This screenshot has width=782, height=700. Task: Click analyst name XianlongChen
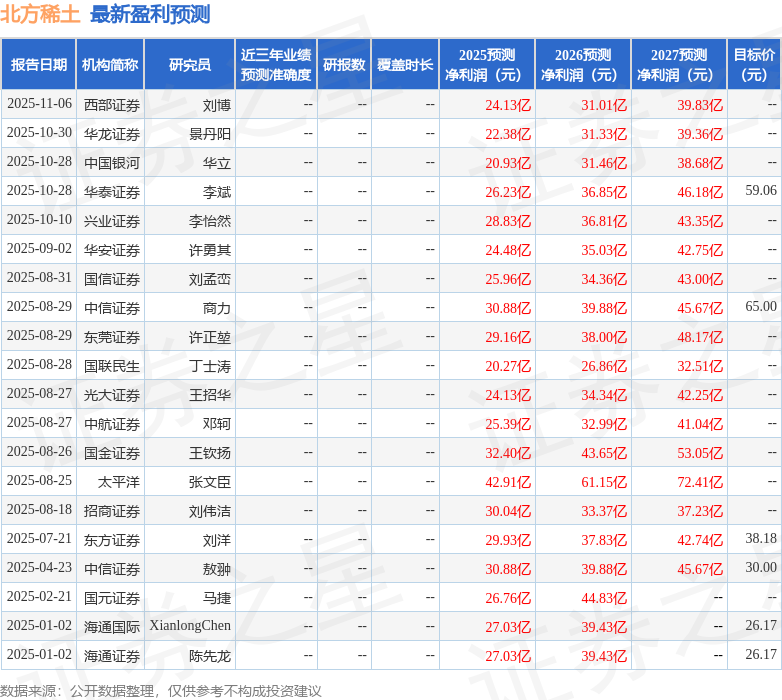(190, 626)
